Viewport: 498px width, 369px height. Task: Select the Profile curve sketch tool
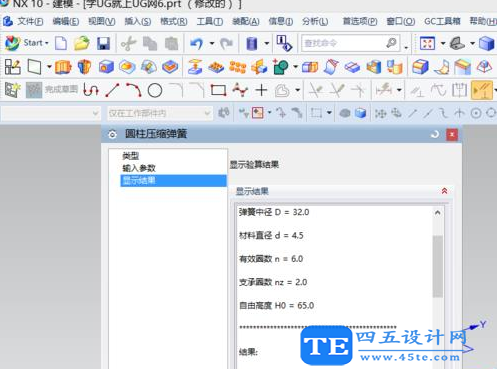click(91, 90)
